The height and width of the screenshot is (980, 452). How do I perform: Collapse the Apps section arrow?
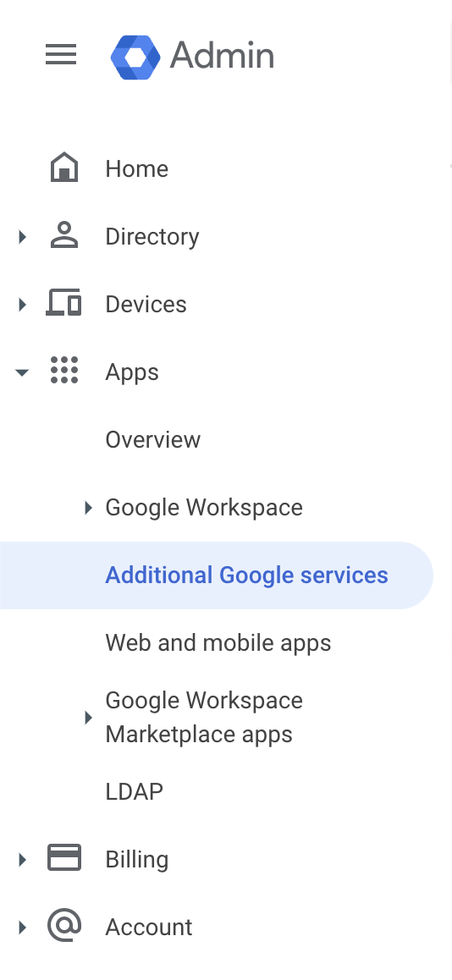pos(22,372)
